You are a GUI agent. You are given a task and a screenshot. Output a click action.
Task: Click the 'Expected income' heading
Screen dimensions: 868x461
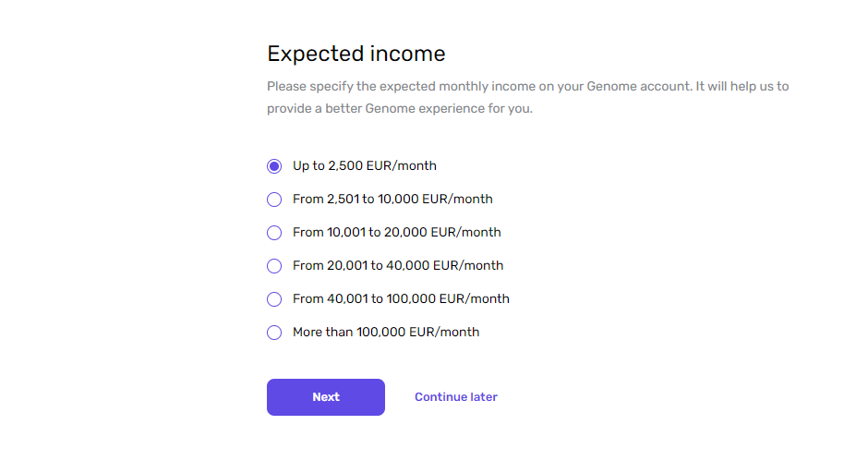coord(356,54)
